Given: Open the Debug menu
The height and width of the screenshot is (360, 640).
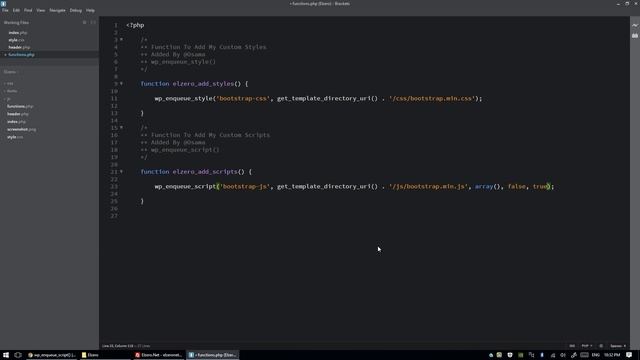Looking at the screenshot, I should click(x=76, y=10).
